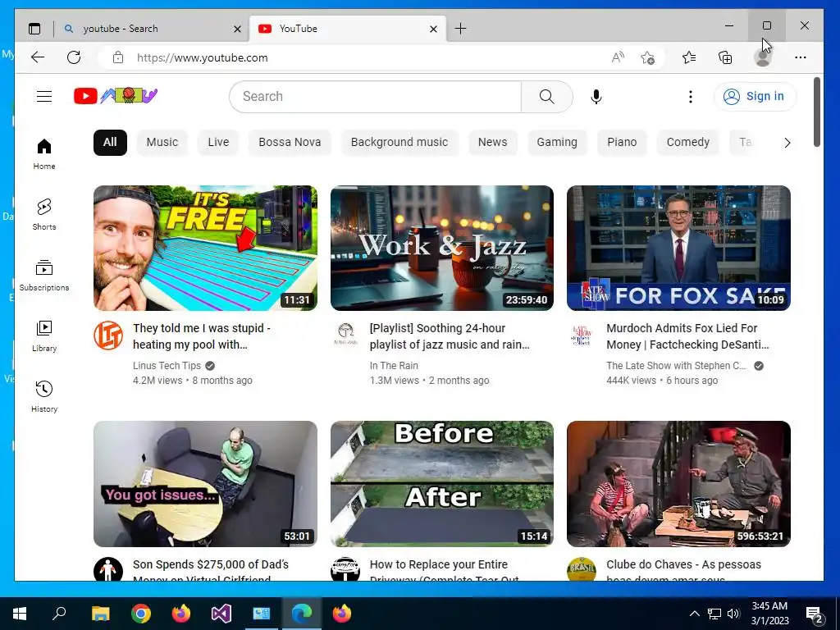Select the YouTube browser tab
This screenshot has width=840, height=630.
click(x=347, y=29)
